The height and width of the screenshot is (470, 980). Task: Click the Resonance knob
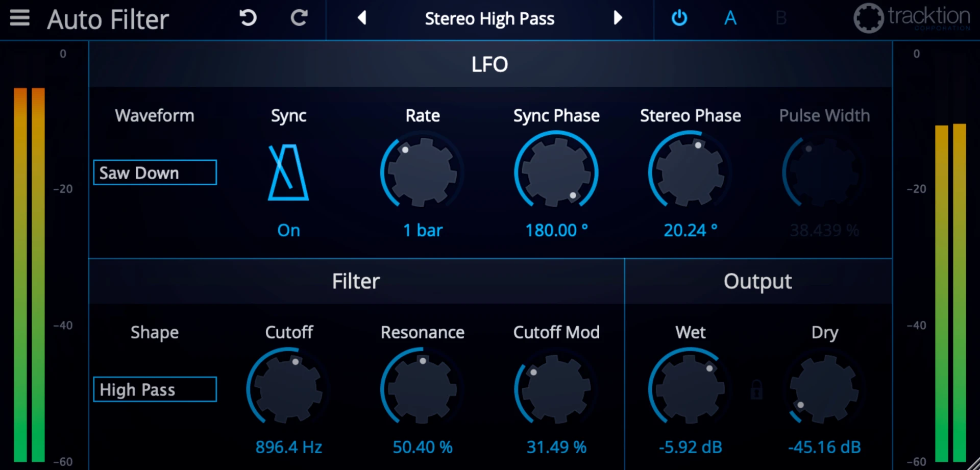click(x=422, y=389)
